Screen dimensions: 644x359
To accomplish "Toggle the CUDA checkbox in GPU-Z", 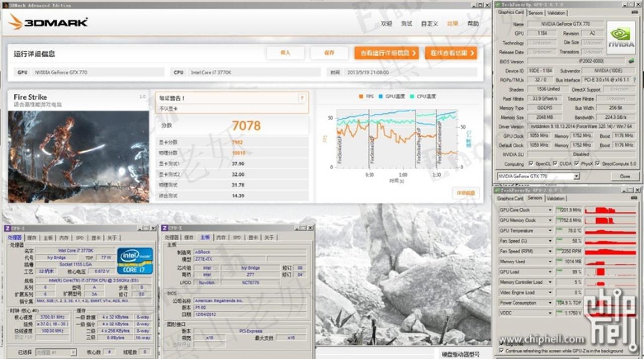I will click(555, 164).
